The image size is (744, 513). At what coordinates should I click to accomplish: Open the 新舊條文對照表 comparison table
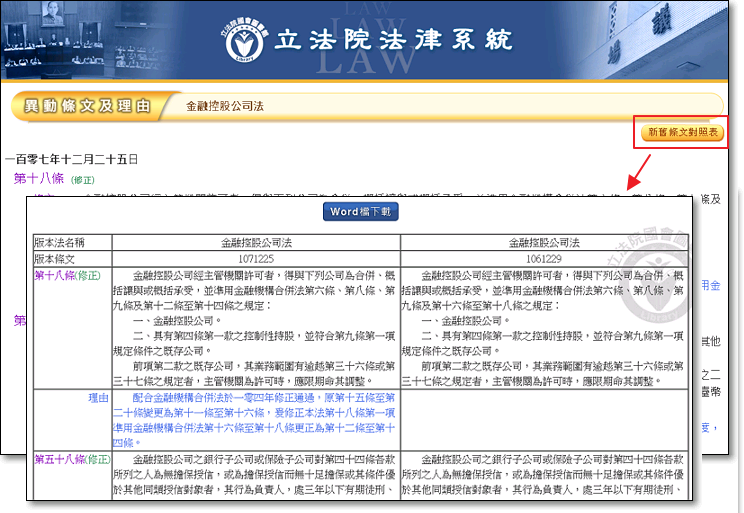[x=683, y=132]
